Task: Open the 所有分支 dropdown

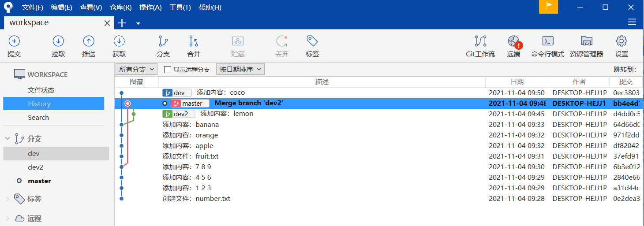Action: coord(136,70)
